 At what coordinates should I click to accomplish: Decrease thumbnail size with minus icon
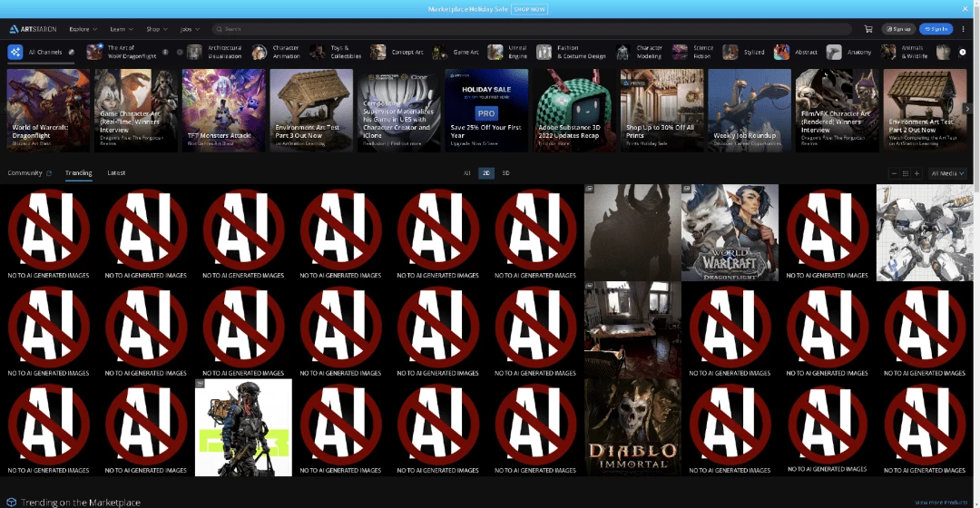pyautogui.click(x=895, y=173)
